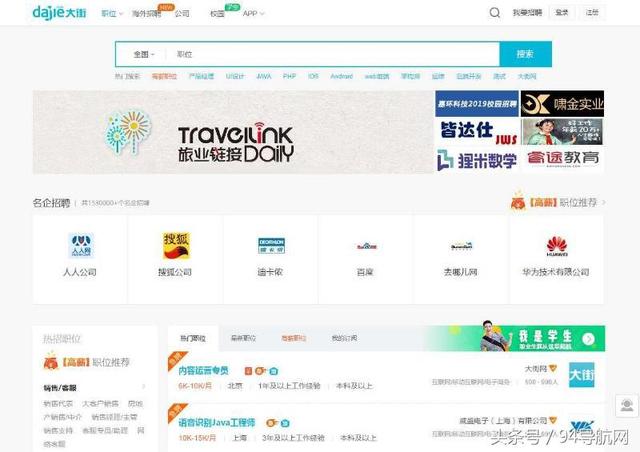Select the UI设计 hot search keyword
The image size is (640, 452).
pyautogui.click(x=235, y=76)
